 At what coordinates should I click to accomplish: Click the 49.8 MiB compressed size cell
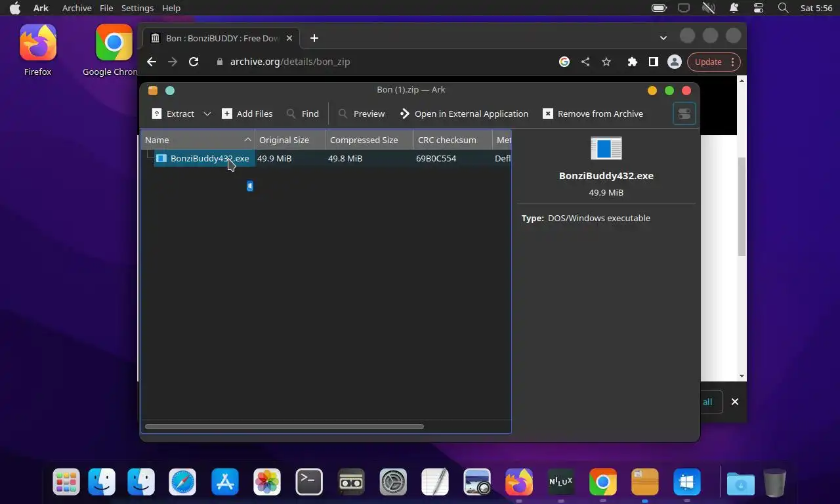345,158
